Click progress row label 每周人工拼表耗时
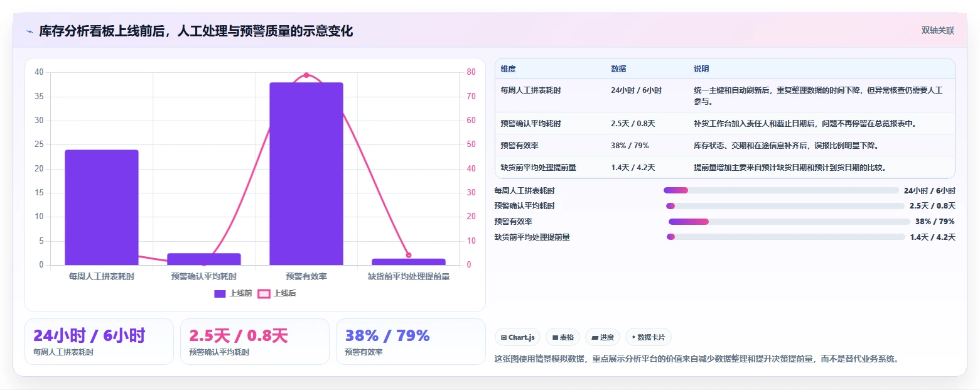This screenshot has width=980, height=390. [x=525, y=190]
